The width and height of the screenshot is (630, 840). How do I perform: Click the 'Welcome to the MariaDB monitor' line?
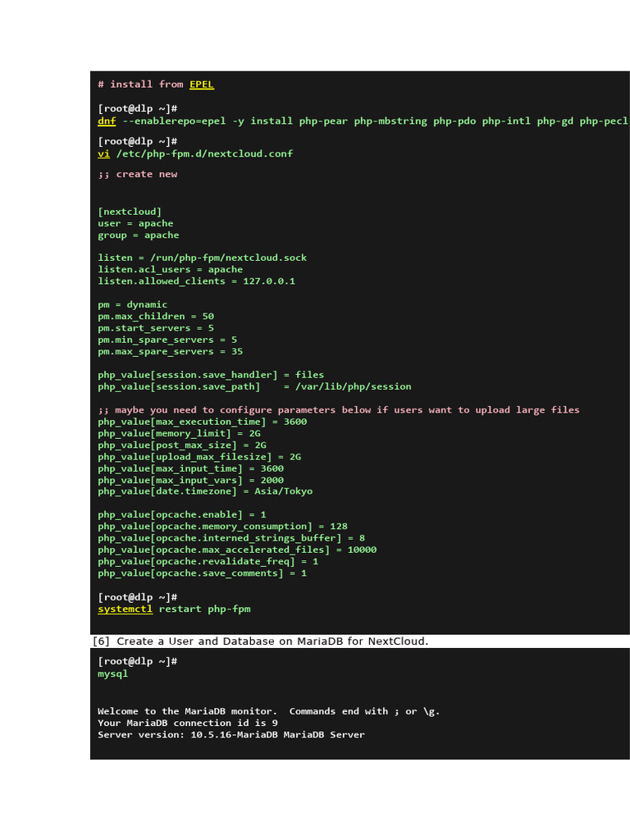268,711
